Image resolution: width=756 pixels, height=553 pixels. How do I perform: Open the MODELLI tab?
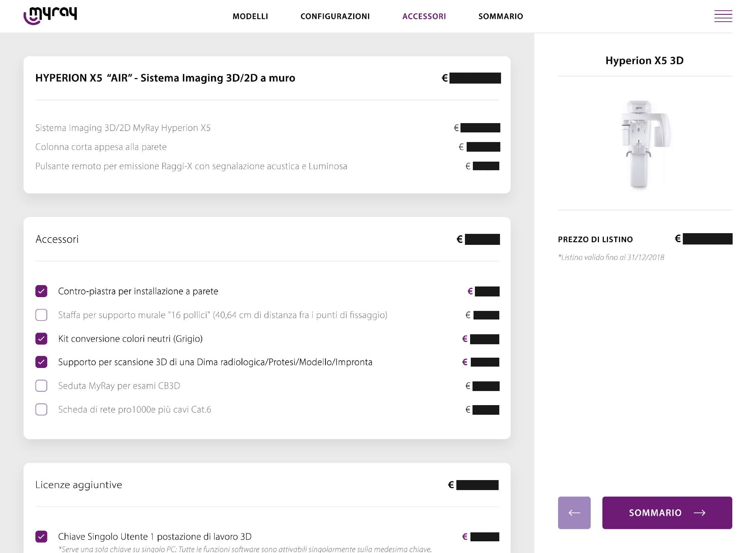[x=250, y=17]
